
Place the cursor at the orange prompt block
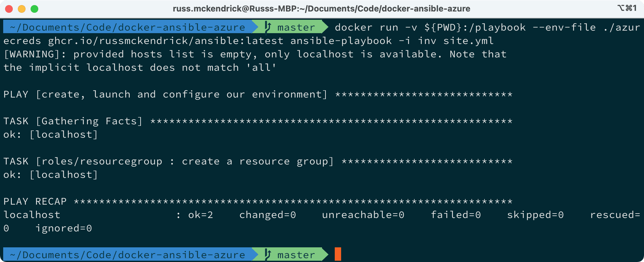[338, 254]
